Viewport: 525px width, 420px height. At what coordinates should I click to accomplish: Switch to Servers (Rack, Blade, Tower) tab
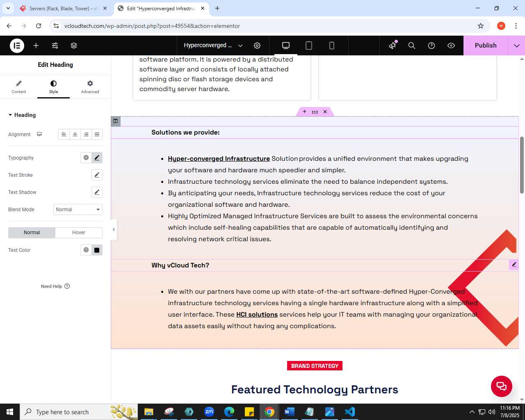click(64, 8)
